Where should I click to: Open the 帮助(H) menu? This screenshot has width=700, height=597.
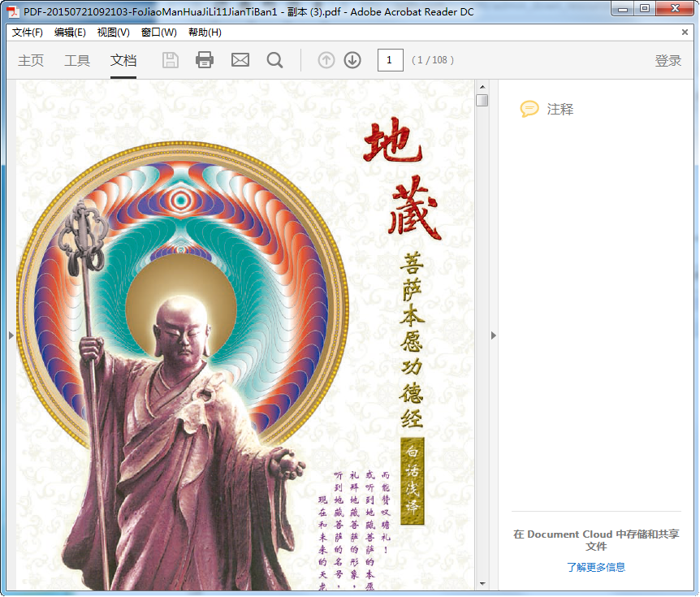point(205,32)
